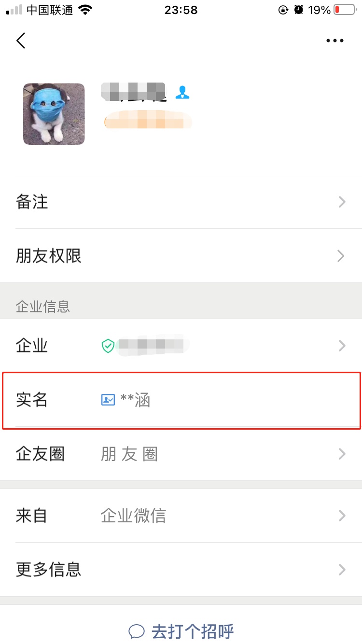Tap the Wi-Fi status icon
362x644 pixels.
pos(85,10)
